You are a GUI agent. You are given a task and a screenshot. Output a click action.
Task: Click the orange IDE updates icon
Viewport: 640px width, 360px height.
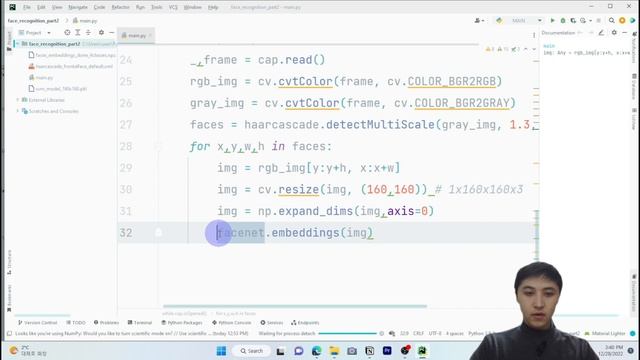click(x=622, y=20)
